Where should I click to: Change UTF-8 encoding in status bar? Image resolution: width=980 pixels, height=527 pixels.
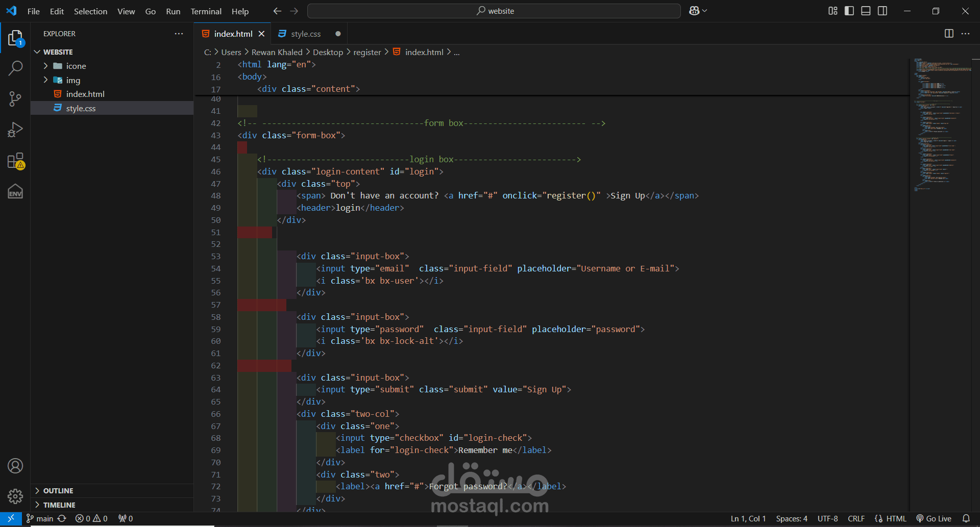click(827, 518)
